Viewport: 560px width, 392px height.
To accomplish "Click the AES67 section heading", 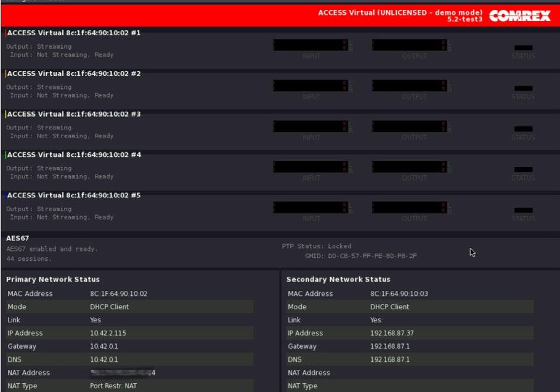I will 17,239.
